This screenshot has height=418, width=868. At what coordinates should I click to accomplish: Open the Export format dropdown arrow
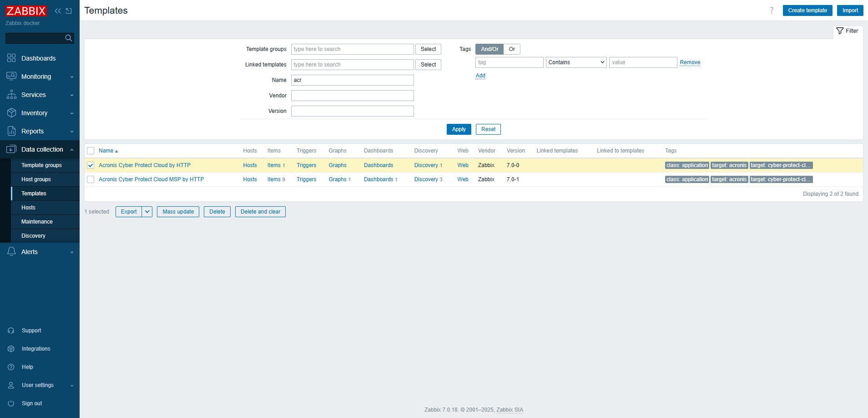147,212
